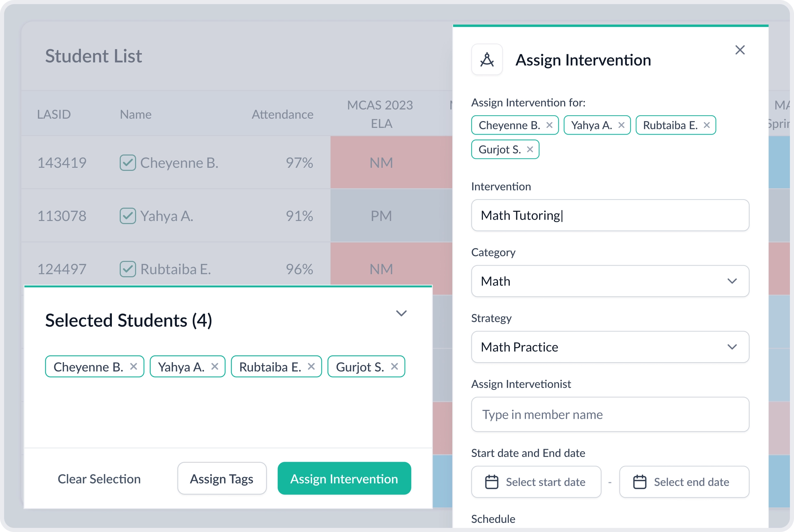This screenshot has width=794, height=532.
Task: Remove Yahya A. from Selected Students
Action: (215, 367)
